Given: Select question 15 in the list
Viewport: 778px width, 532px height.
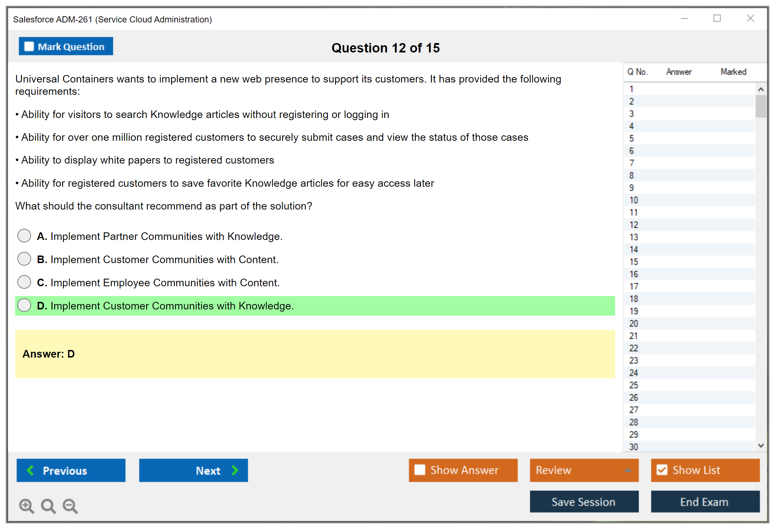Looking at the screenshot, I should [x=634, y=262].
